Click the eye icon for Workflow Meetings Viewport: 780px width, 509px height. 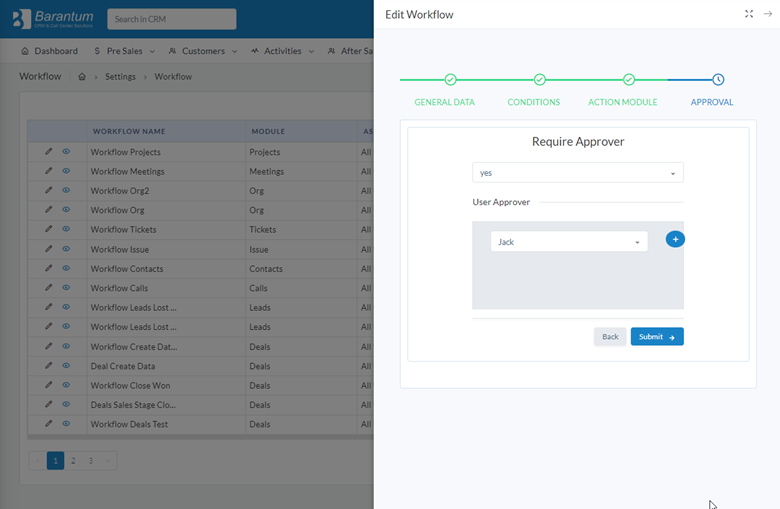click(66, 171)
